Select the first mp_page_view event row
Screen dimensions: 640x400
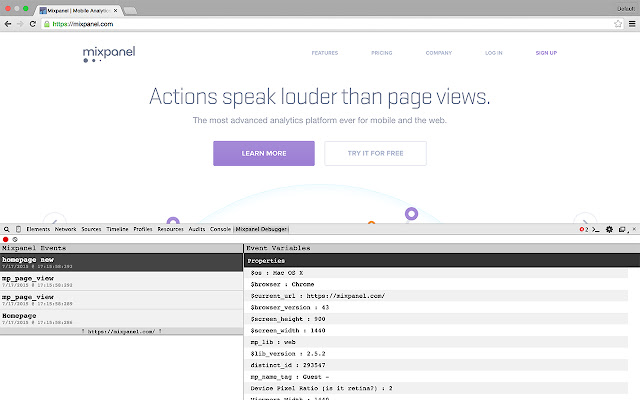121,281
